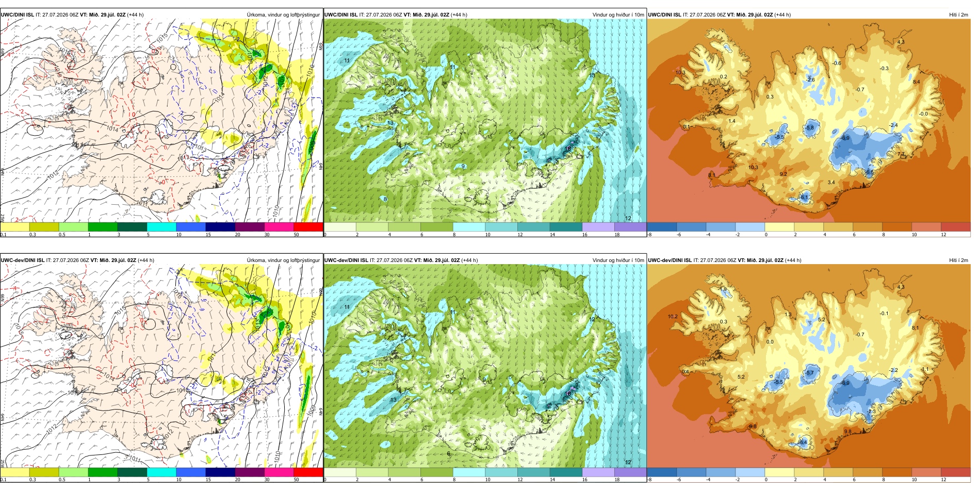Click the light blue -2–0 swatch in UWC-dev temperature legend
This screenshot has height=490, width=980.
[750, 472]
